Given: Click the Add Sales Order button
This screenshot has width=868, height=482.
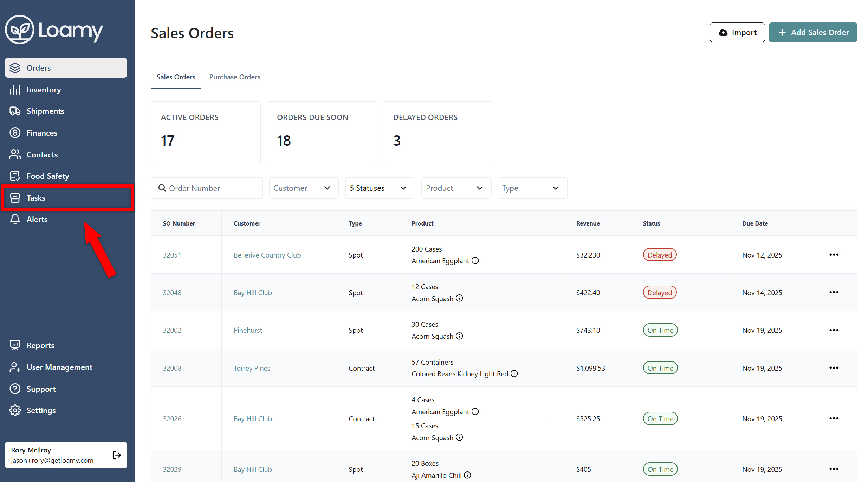Looking at the screenshot, I should tap(813, 32).
